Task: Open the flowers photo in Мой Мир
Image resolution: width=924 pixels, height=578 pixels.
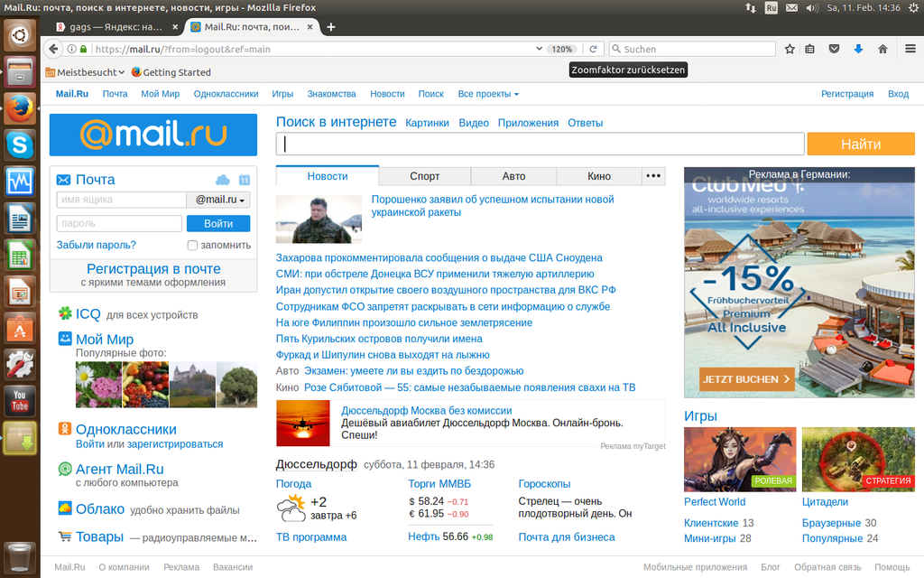Action: coord(98,385)
